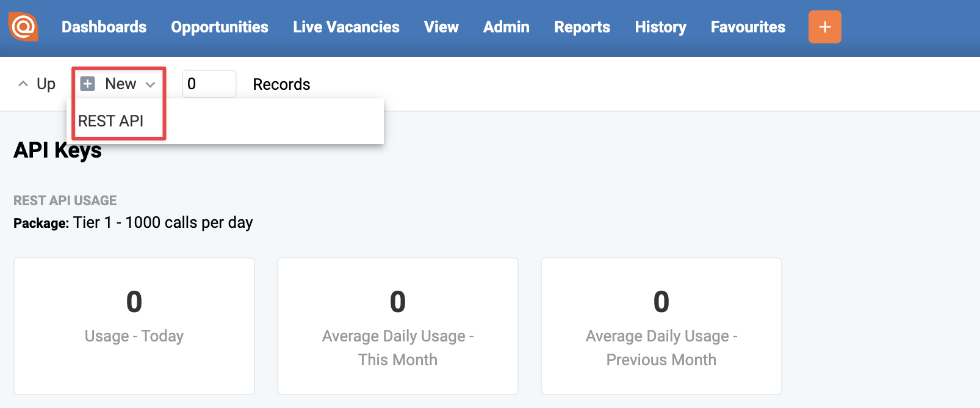Open the Dashboards menu

[104, 27]
